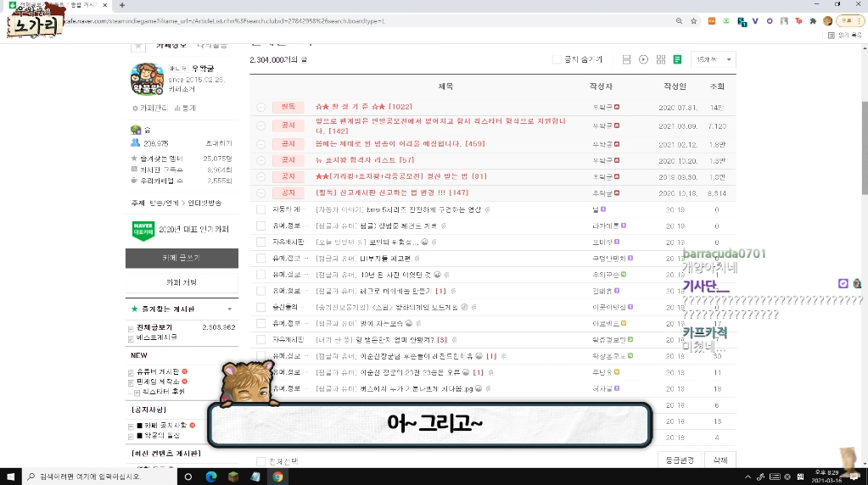The height and width of the screenshot is (485, 868).
Task: Open the pinned post with [1022] comments
Action: (x=363, y=107)
